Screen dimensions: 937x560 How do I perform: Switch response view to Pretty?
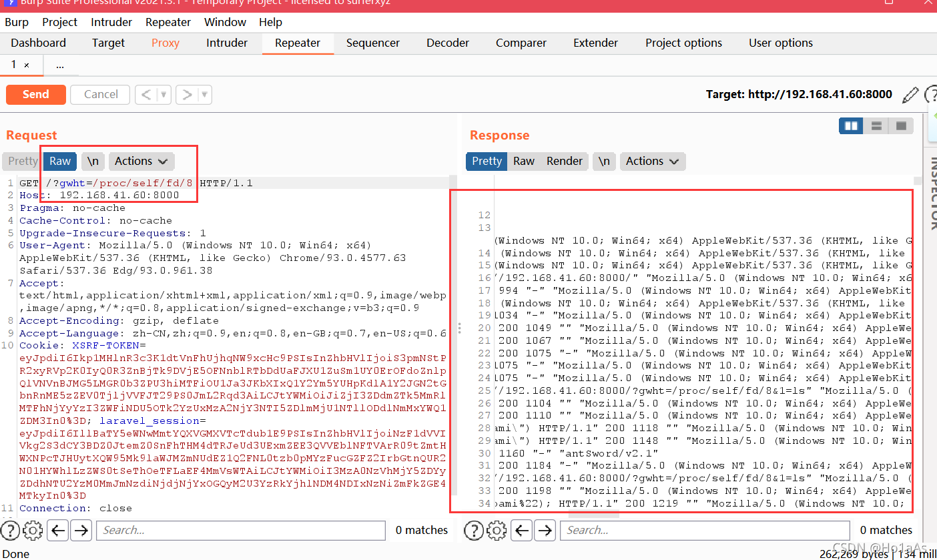pos(487,161)
